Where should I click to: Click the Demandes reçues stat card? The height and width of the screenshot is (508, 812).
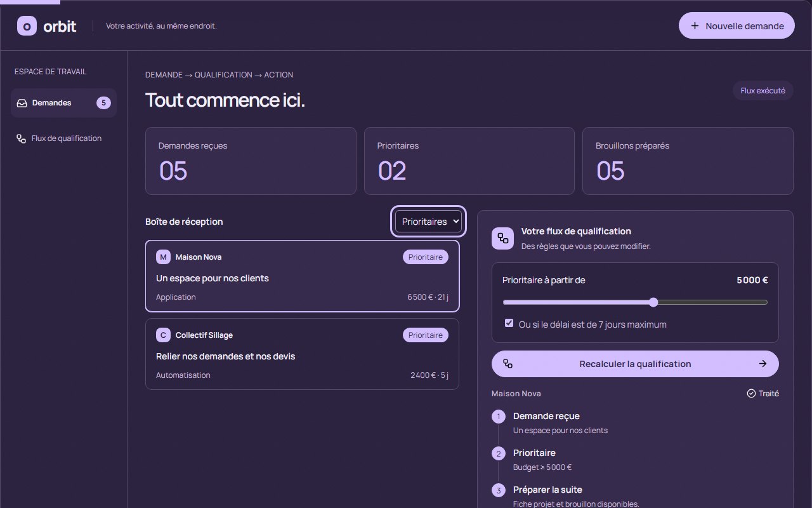(251, 161)
